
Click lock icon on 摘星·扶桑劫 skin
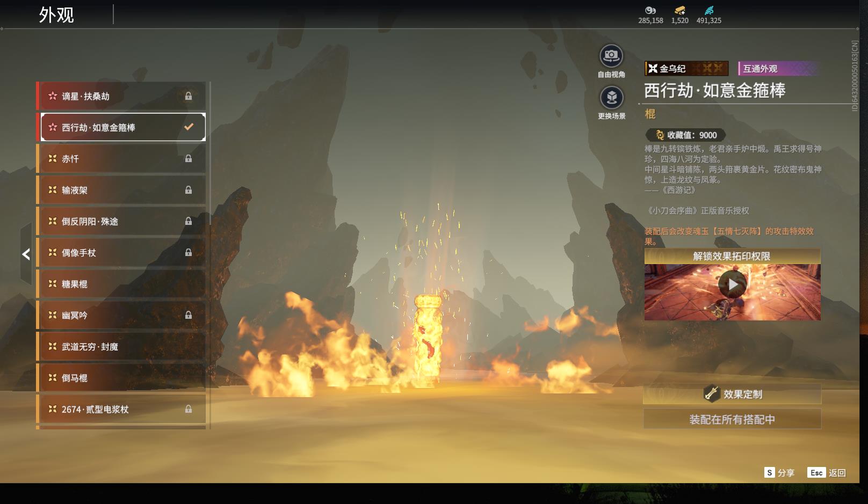(189, 96)
